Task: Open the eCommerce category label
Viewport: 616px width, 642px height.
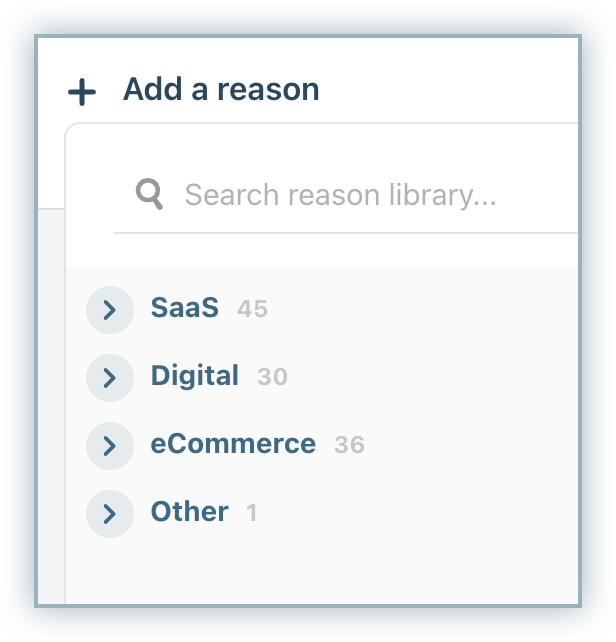Action: [x=233, y=444]
